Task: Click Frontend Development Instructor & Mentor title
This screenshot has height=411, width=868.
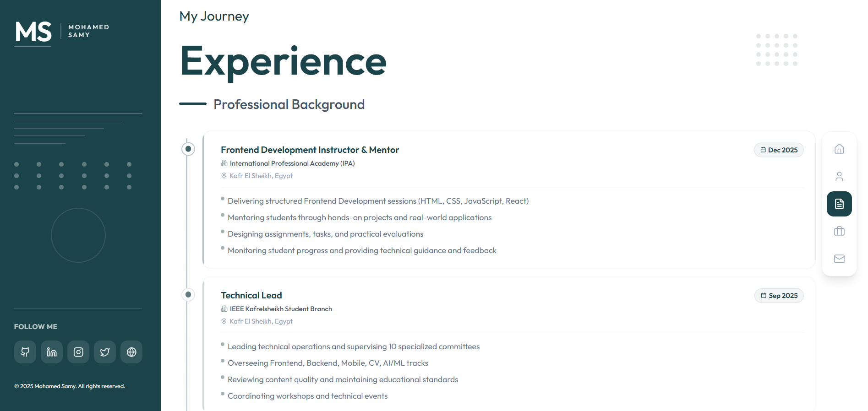Action: 310,150
